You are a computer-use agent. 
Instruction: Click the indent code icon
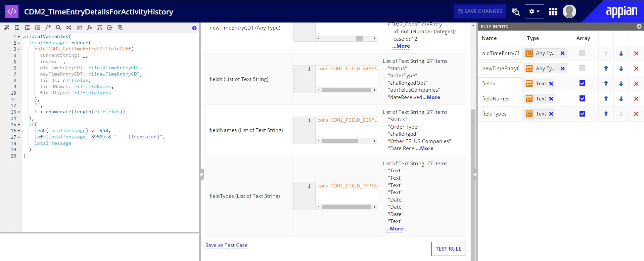[x=28, y=28]
